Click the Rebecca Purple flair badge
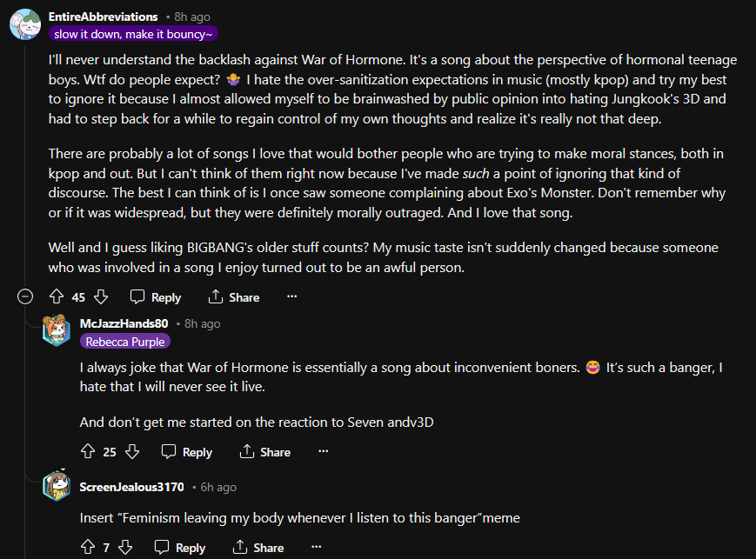 click(x=125, y=342)
